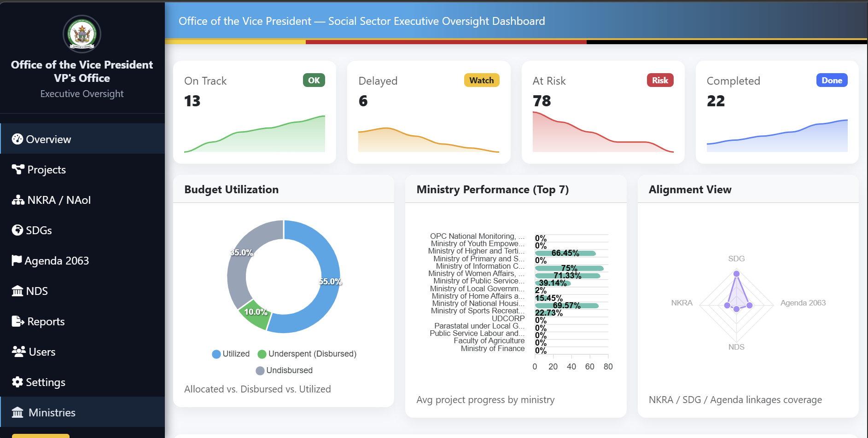Click the NDS bank icon
This screenshot has height=438, width=868.
click(x=17, y=291)
